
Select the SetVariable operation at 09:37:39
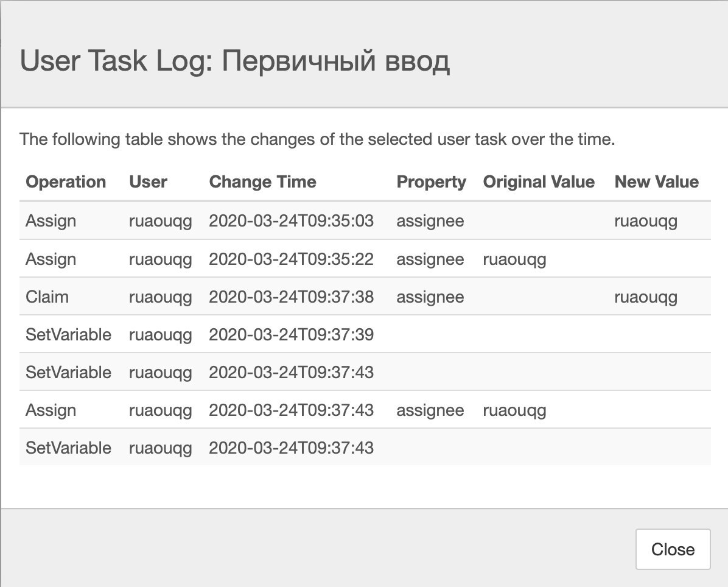[68, 334]
